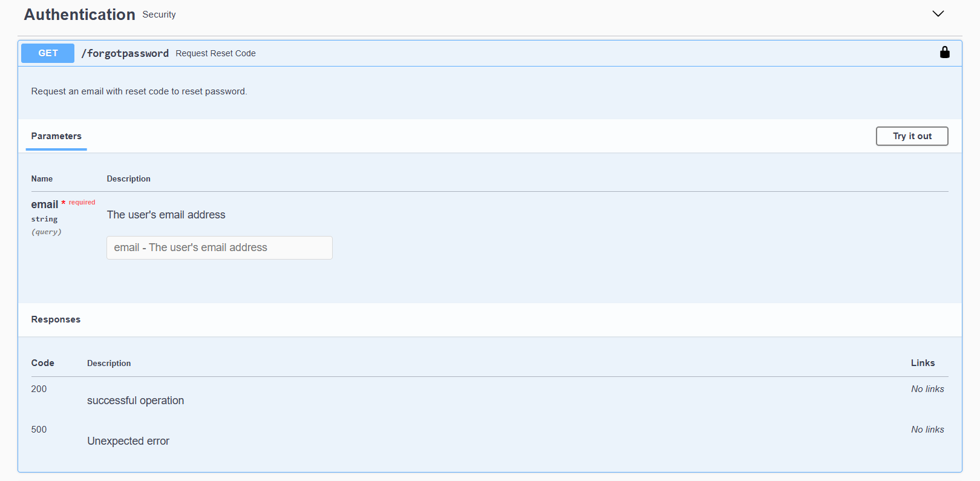The width and height of the screenshot is (980, 481).
Task: Select the Parameters tab
Action: coord(56,136)
